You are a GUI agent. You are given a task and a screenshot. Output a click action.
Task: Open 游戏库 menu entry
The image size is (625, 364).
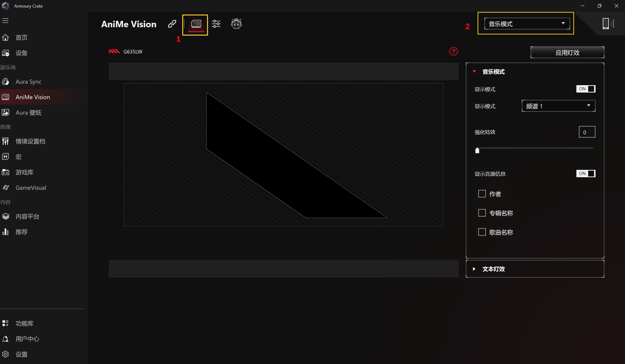(25, 172)
